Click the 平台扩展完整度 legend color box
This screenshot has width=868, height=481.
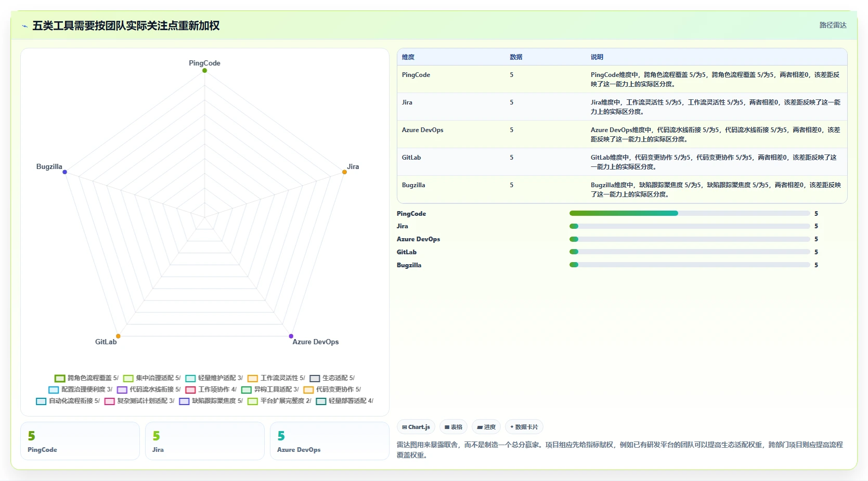[x=253, y=401]
